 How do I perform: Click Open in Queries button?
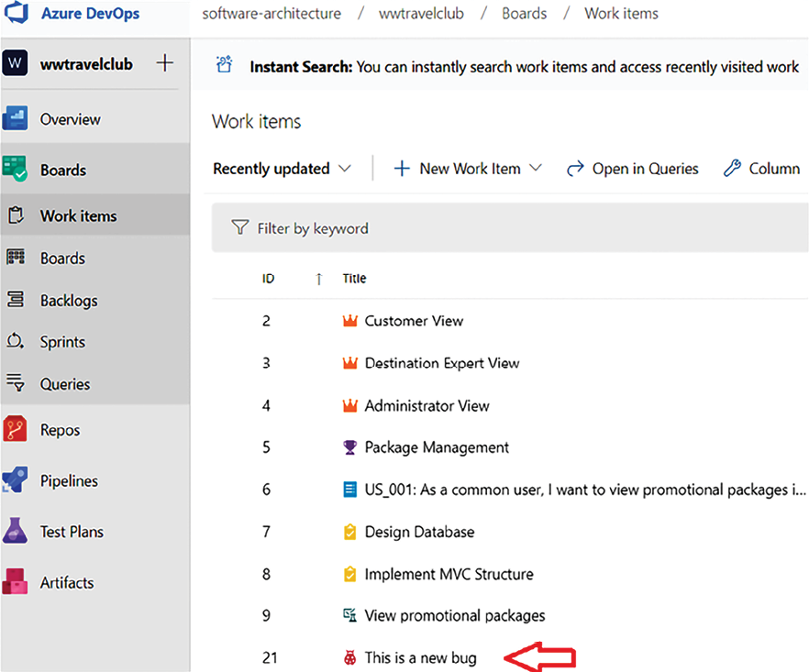click(633, 169)
